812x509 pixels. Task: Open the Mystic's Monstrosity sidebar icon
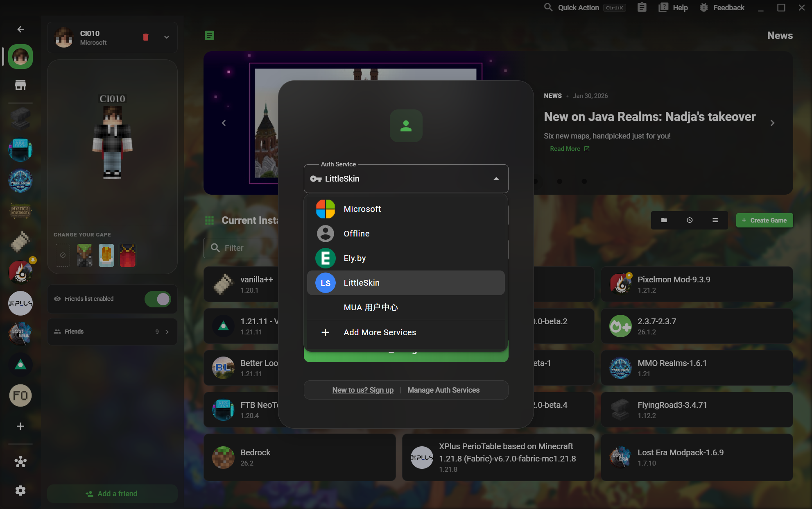tap(20, 211)
